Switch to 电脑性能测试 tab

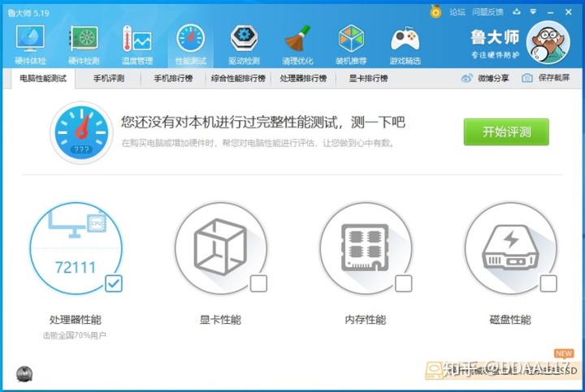pos(43,78)
